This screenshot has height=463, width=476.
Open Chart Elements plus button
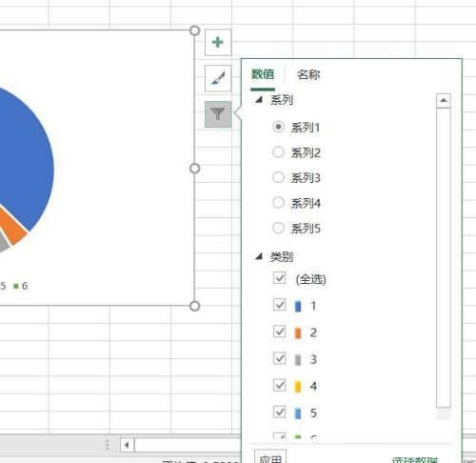point(218,42)
